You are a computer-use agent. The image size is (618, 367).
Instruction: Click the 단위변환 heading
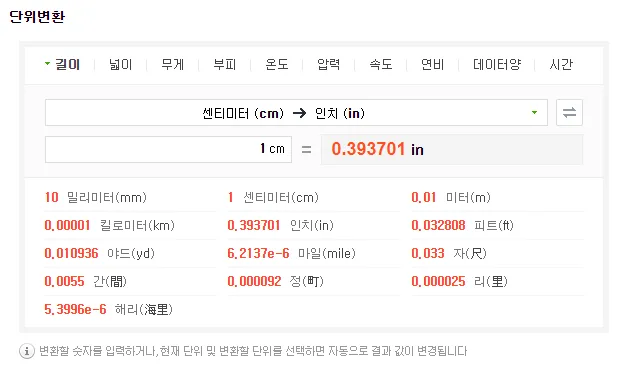coord(37,17)
